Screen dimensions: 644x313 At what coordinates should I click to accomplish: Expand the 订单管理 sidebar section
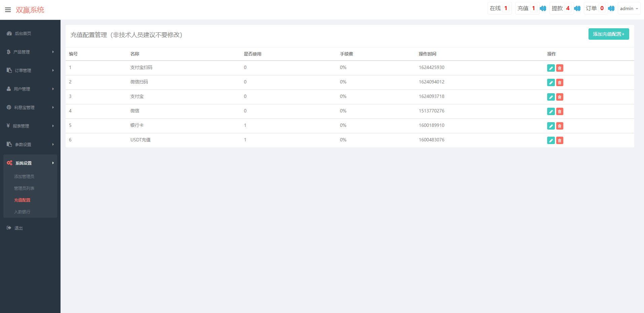pyautogui.click(x=30, y=70)
